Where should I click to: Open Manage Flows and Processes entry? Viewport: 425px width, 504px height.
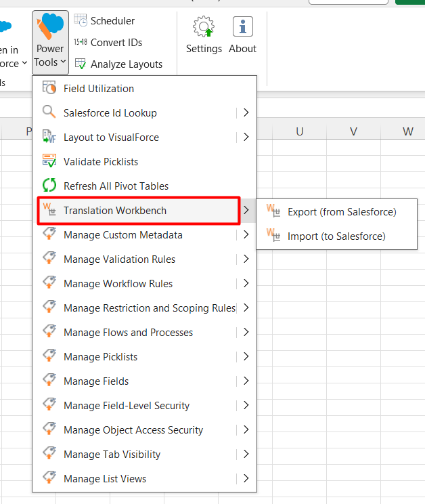128,333
